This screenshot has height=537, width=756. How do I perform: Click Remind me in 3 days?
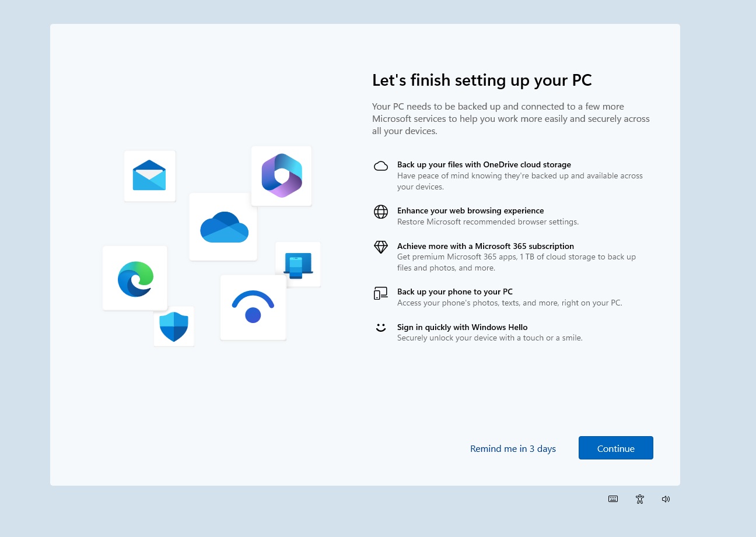pos(513,448)
